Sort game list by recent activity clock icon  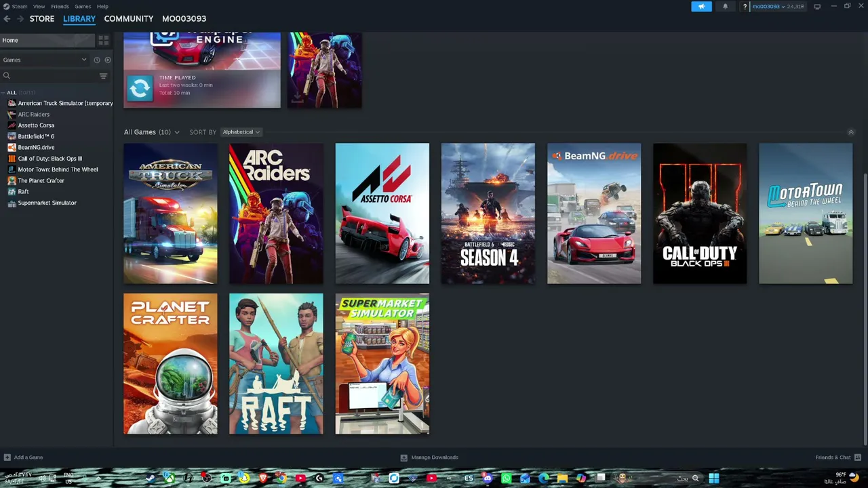[x=96, y=60]
